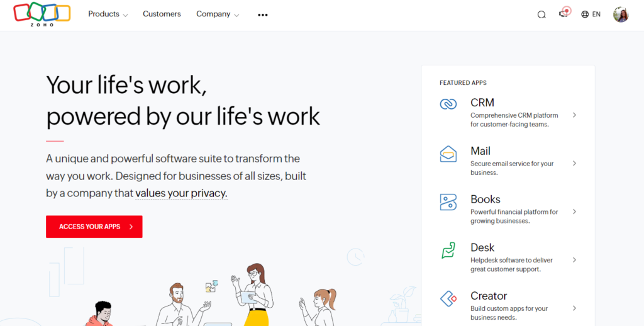Click the arrow beside Mail description

coord(575,163)
